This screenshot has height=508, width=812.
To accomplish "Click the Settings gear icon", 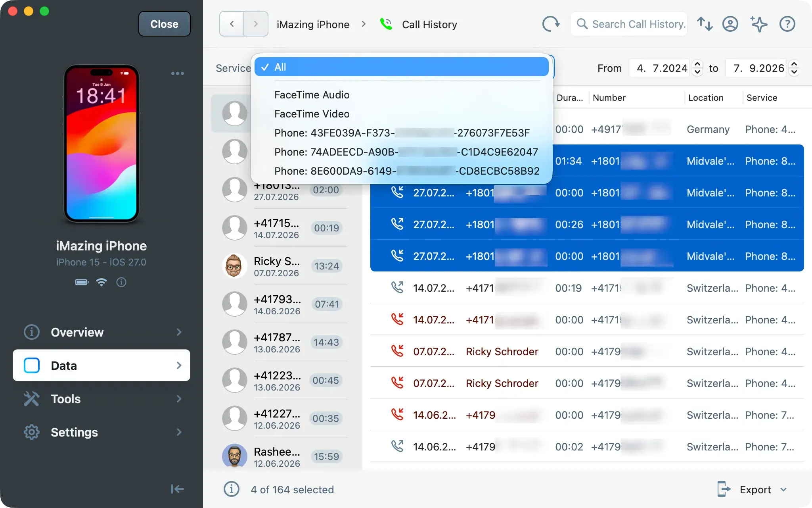I will [x=32, y=432].
